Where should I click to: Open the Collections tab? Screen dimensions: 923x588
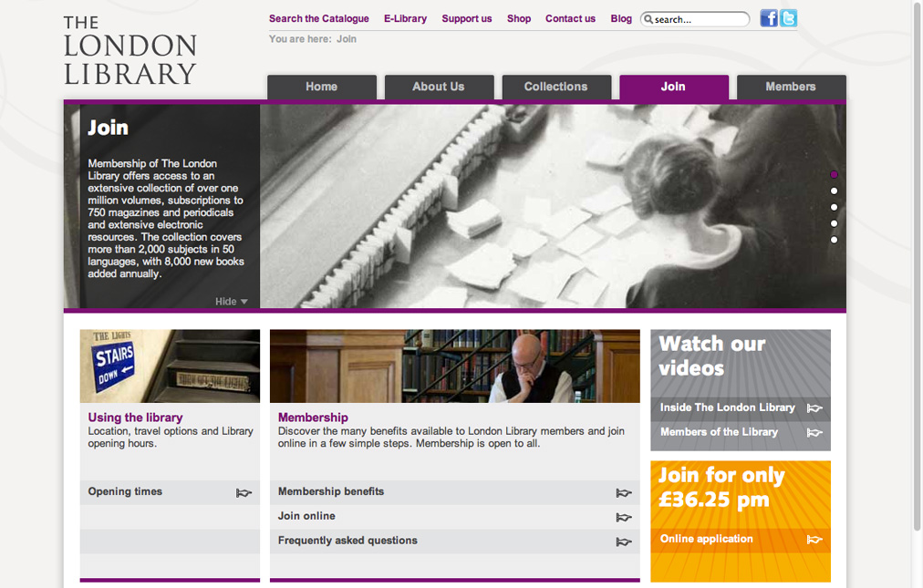point(556,88)
